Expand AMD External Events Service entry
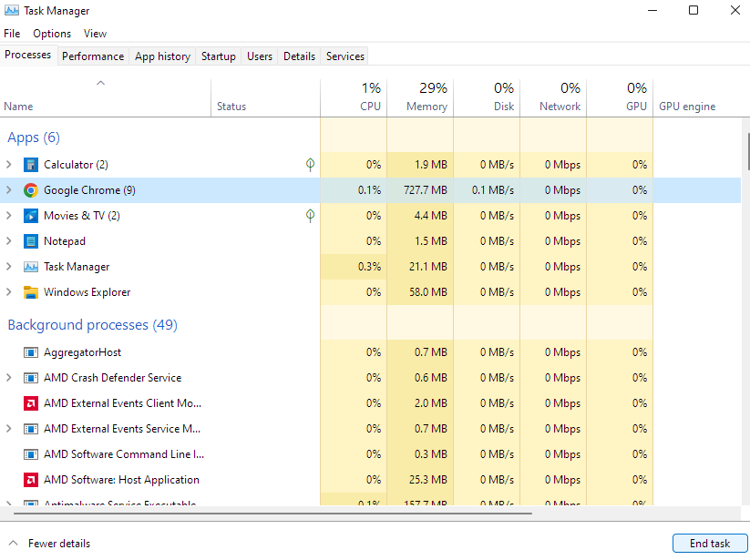The height and width of the screenshot is (560, 750). pos(8,429)
